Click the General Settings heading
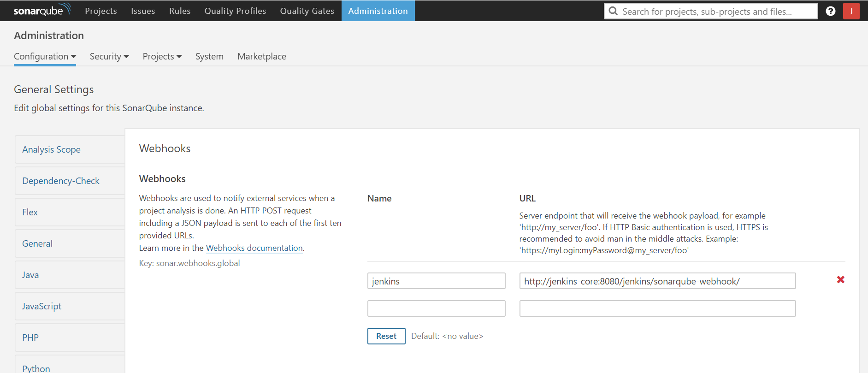The width and height of the screenshot is (868, 373). (54, 89)
